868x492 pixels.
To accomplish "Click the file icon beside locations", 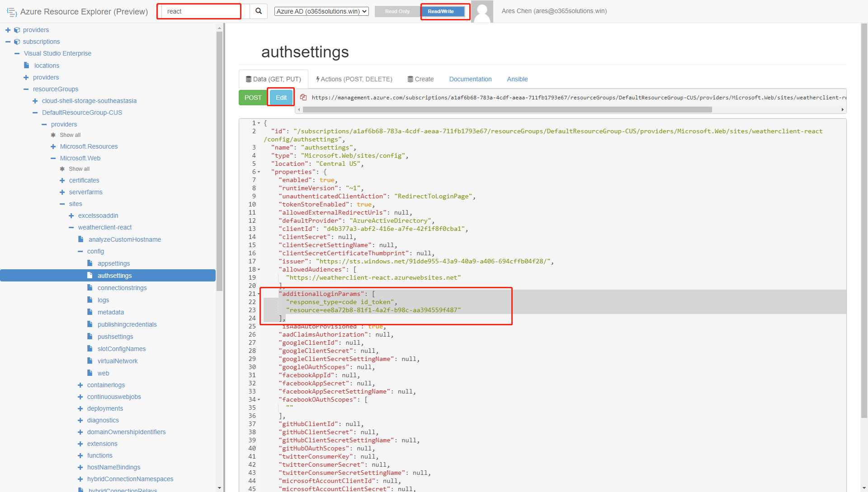I will [27, 65].
